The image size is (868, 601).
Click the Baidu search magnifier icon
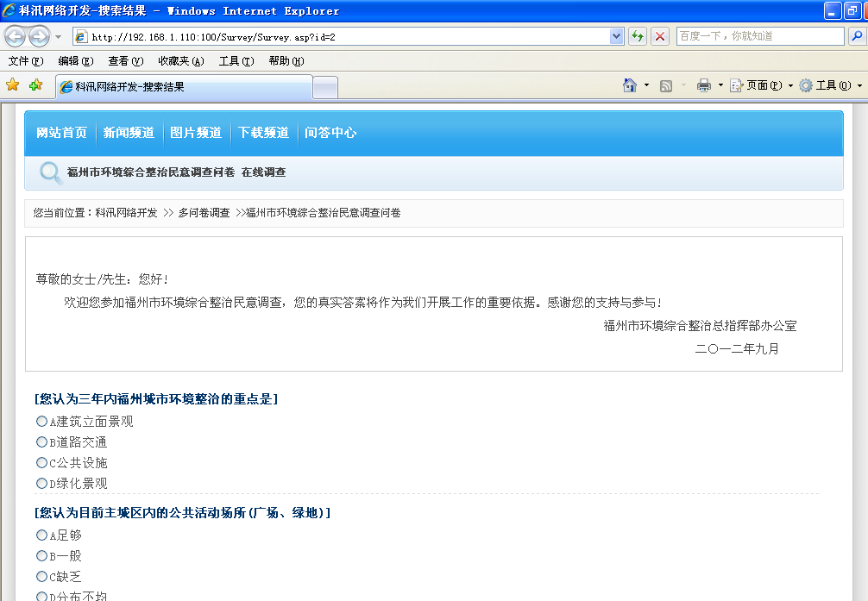[855, 36]
